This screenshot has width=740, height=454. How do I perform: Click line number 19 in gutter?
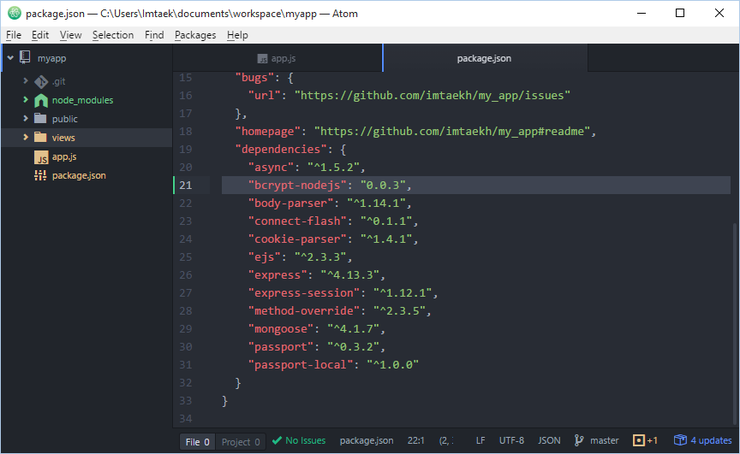coord(185,149)
